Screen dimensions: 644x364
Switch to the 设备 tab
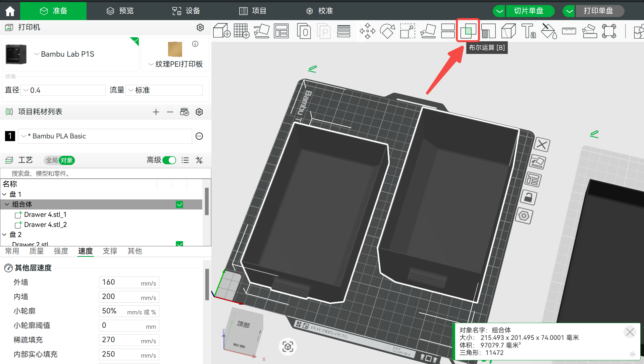(x=186, y=11)
